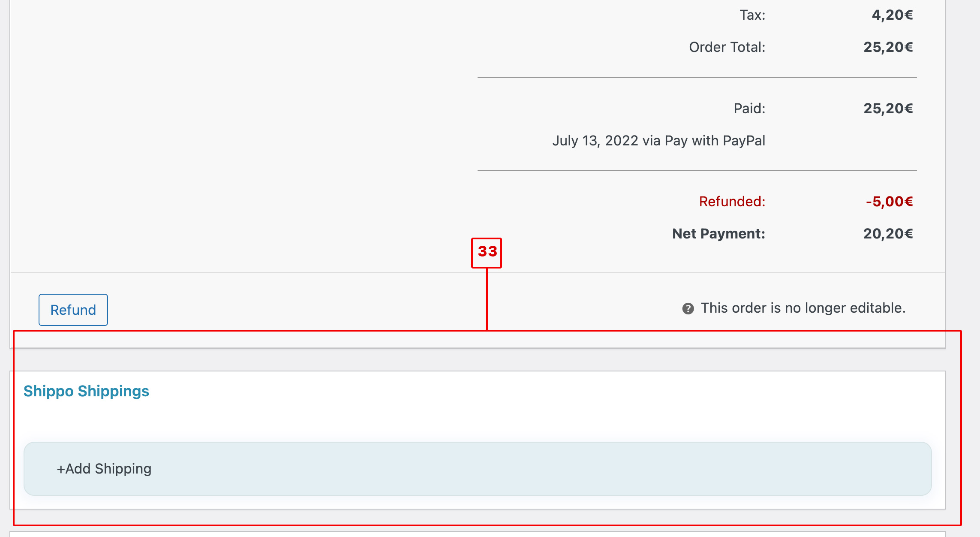This screenshot has width=980, height=537.
Task: Select the 'This order is no longer editable' notice
Action: click(803, 308)
